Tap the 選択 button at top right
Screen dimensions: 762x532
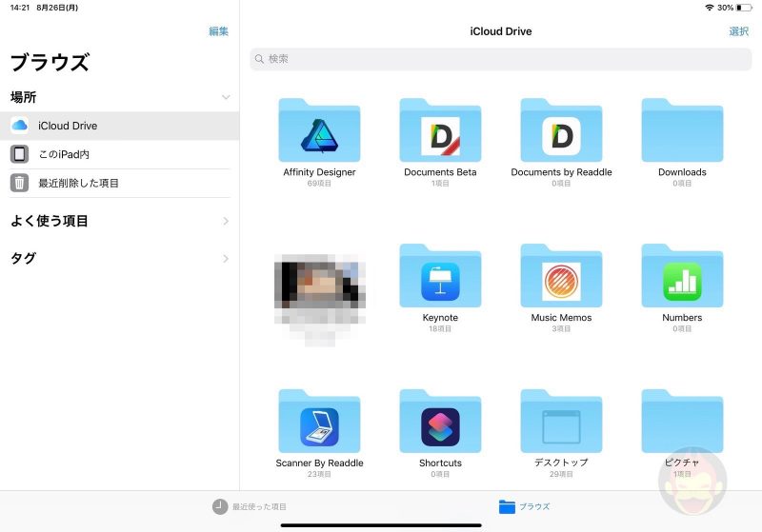click(739, 31)
